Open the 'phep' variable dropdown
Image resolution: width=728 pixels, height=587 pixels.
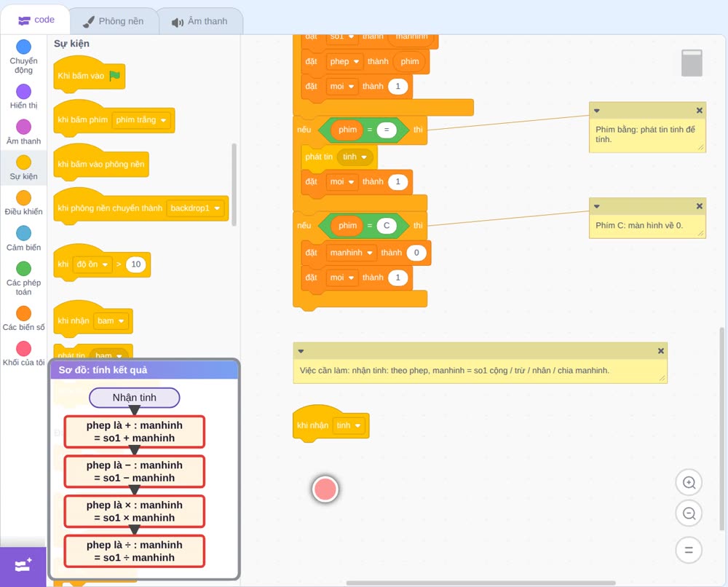tap(344, 61)
